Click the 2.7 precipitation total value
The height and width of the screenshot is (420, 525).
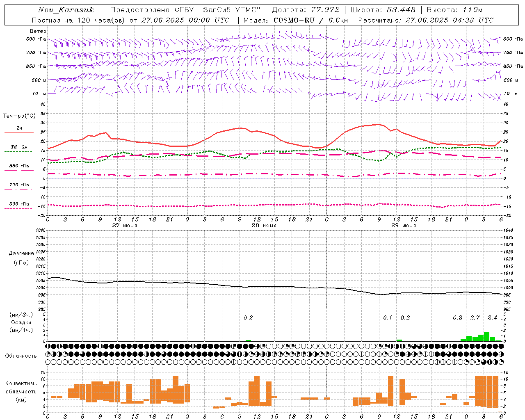coord(475,317)
